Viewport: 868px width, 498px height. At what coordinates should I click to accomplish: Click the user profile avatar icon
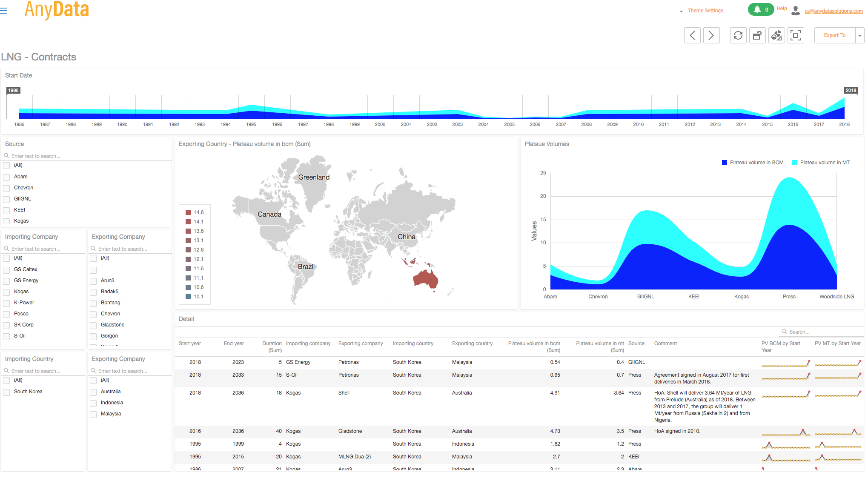click(x=795, y=11)
